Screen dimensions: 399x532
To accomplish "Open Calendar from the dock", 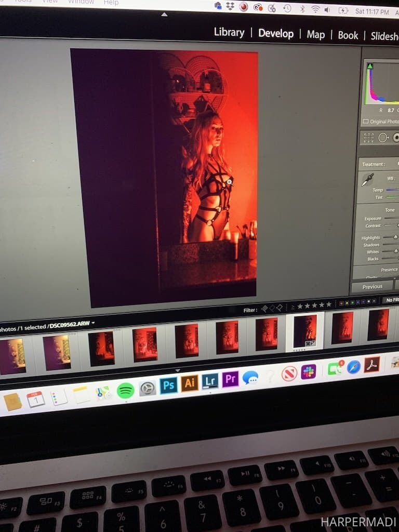I will click(x=36, y=400).
